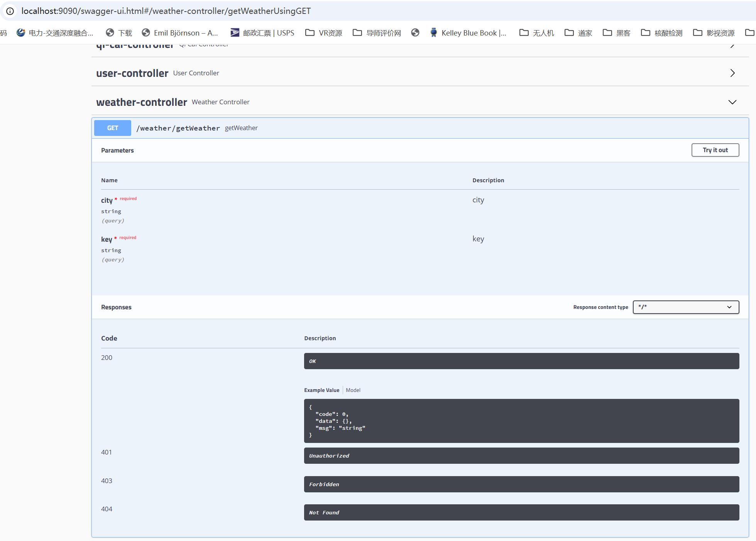
Task: Click the site info icon in address bar
Action: [10, 11]
